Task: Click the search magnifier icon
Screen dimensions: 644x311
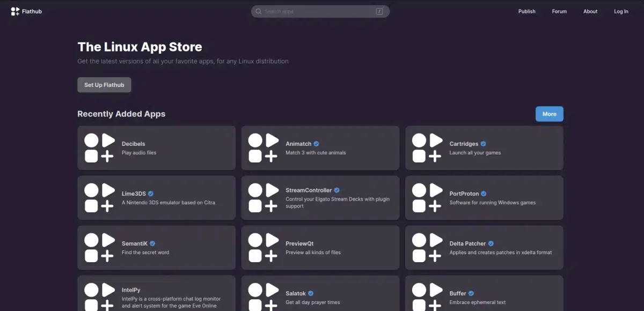Action: (x=258, y=11)
